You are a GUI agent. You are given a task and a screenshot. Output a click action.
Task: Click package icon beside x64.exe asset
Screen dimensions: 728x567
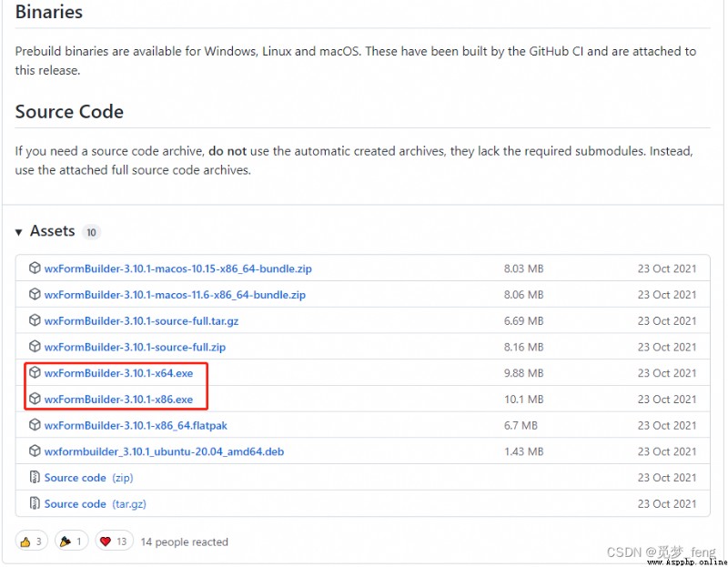35,372
